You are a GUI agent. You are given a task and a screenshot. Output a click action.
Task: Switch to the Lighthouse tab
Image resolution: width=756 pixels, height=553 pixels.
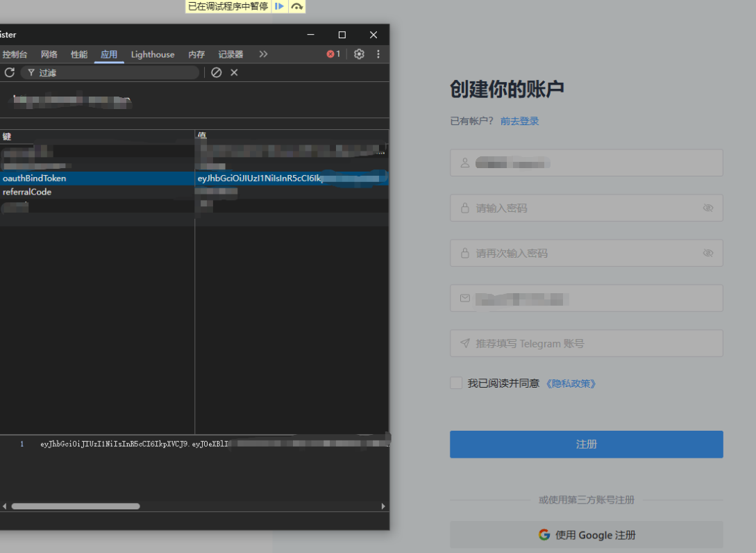[x=153, y=54]
